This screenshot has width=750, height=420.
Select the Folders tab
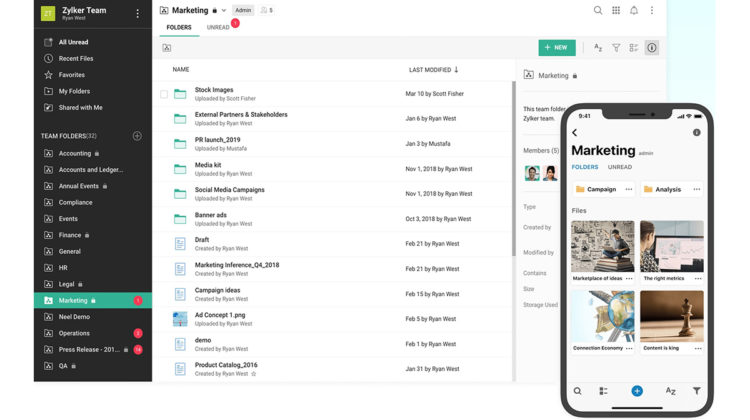[x=179, y=28]
